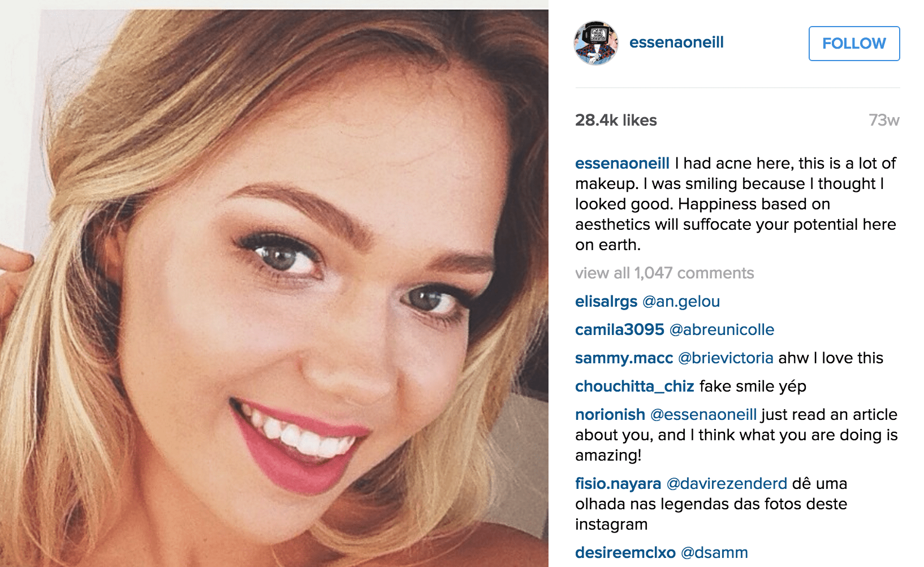Click @essenaoneill mention in norionish comment

[x=703, y=415]
